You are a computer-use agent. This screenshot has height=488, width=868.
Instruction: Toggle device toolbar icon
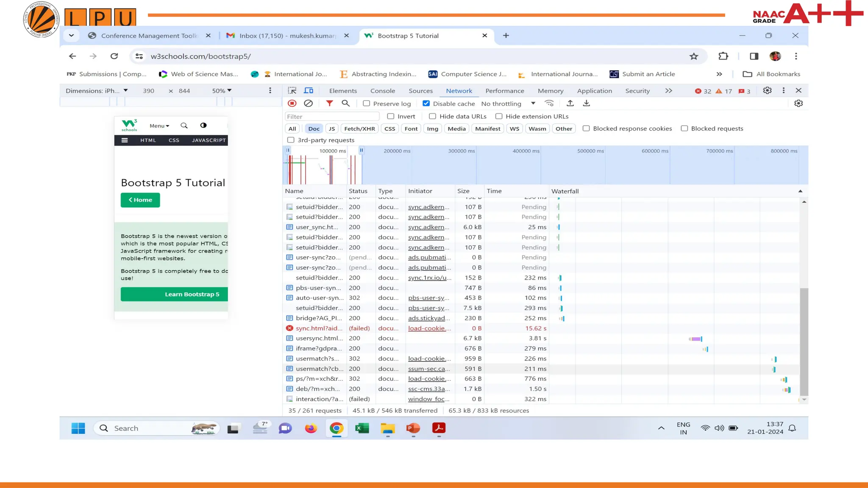[x=309, y=91]
